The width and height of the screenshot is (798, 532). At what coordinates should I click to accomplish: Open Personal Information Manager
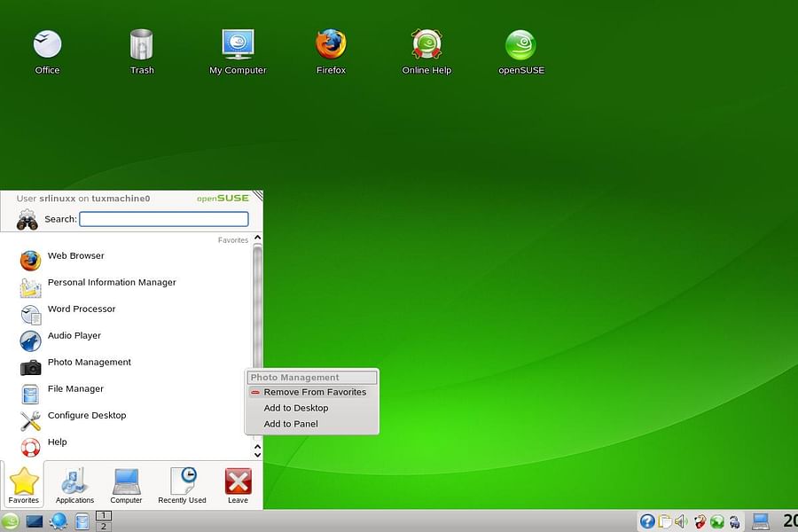click(112, 282)
